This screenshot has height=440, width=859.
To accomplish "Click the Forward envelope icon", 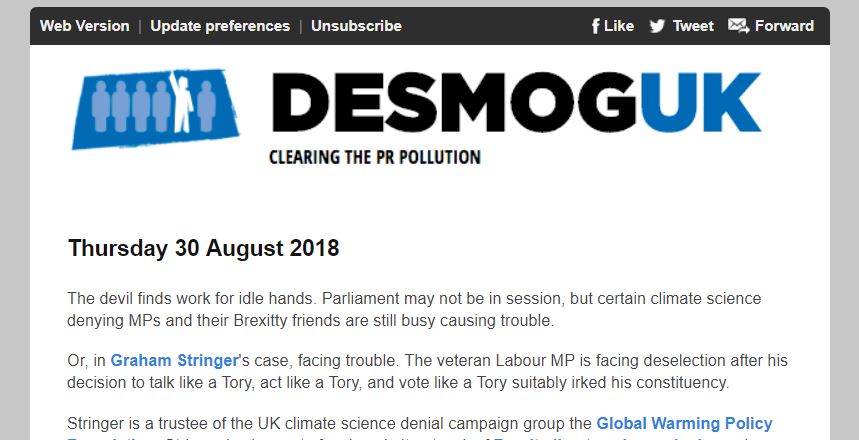I will point(738,26).
